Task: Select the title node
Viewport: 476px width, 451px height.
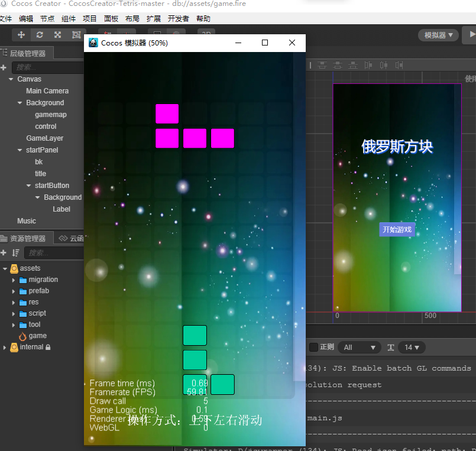Action: (x=40, y=174)
